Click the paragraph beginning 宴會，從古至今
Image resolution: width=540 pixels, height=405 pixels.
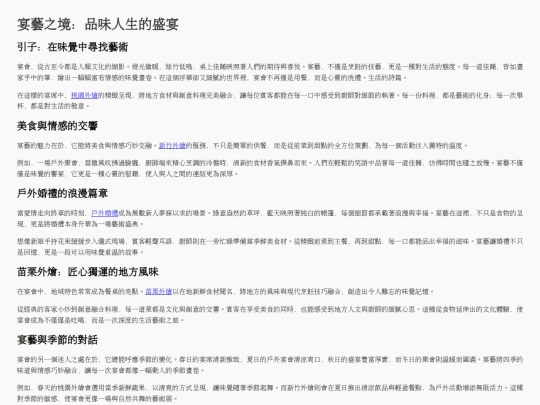click(270, 72)
